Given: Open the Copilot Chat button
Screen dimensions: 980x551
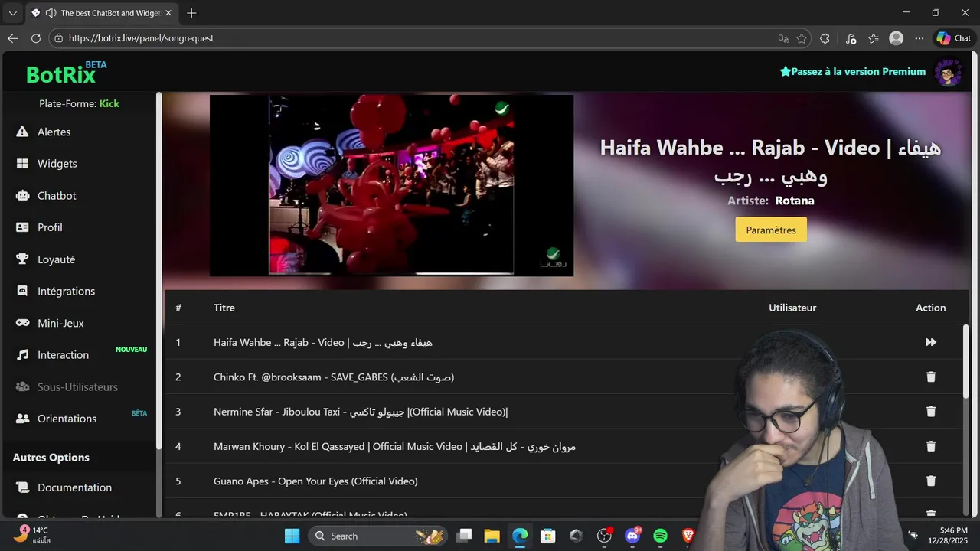Looking at the screenshot, I should (954, 38).
